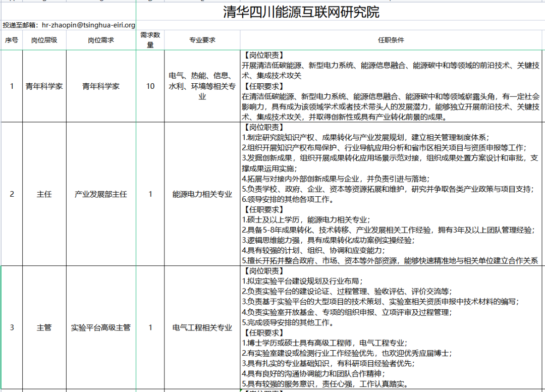Click the 任职条件 header cell
Screen dimensions: 545x392
pos(391,40)
